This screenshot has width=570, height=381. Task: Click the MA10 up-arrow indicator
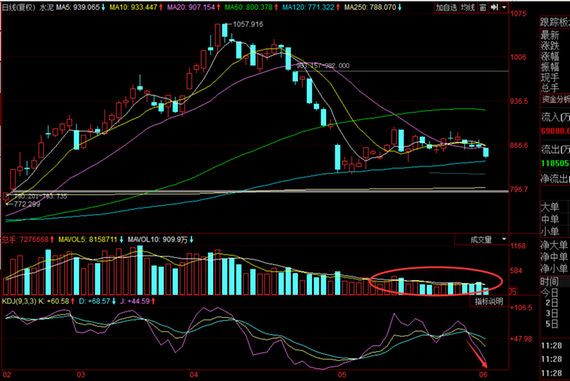point(161,7)
